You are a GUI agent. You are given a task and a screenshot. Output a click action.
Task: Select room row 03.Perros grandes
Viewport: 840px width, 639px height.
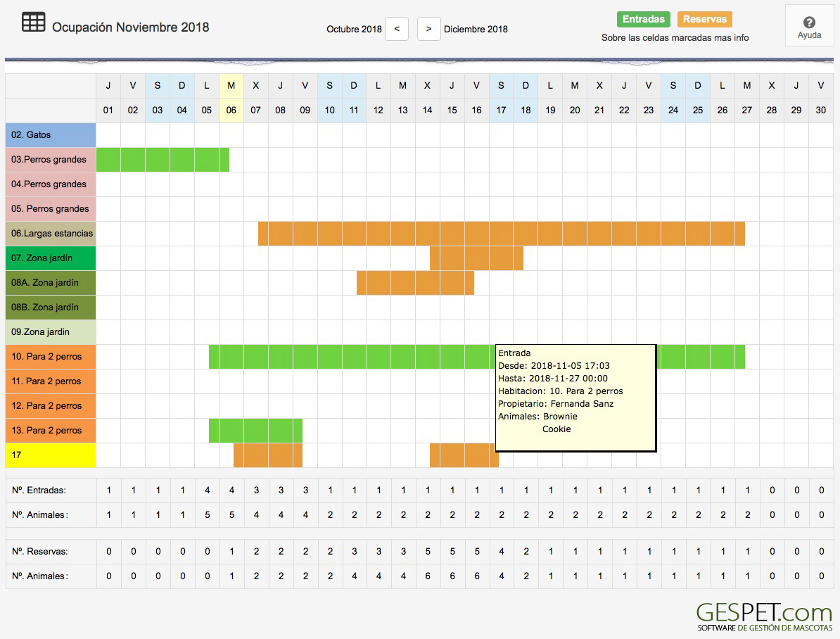pos(51,160)
